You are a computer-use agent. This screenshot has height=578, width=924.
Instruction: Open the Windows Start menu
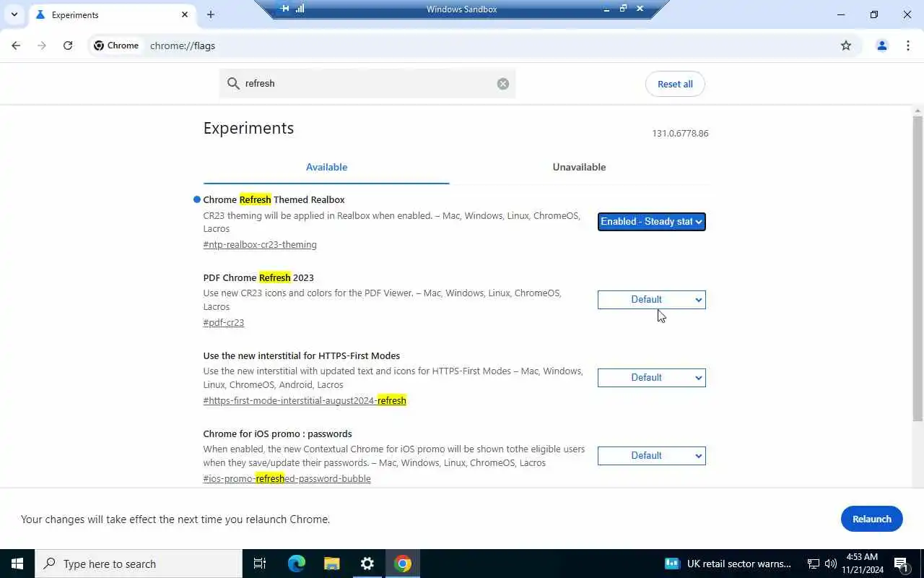[x=17, y=564]
